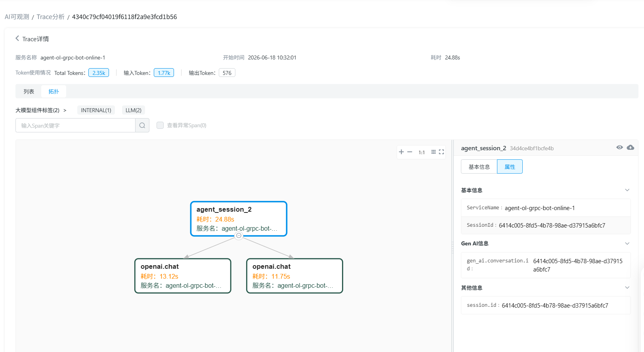This screenshot has width=644, height=352.
Task: Go back using the Trace详情 arrow
Action: [17, 38]
